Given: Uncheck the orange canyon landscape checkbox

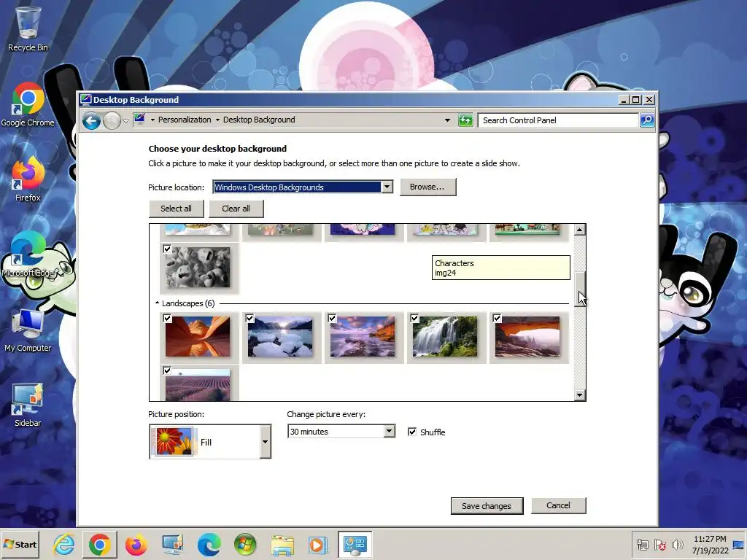Looking at the screenshot, I should coord(167,318).
